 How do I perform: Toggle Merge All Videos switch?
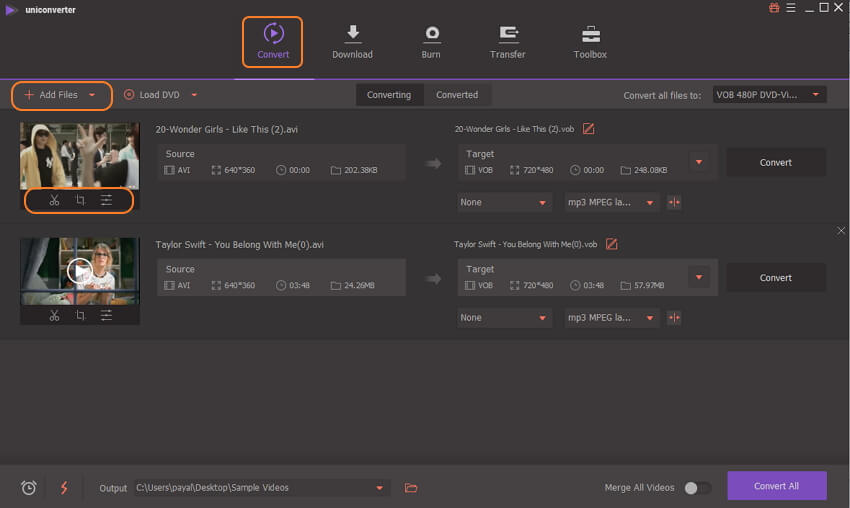[698, 488]
